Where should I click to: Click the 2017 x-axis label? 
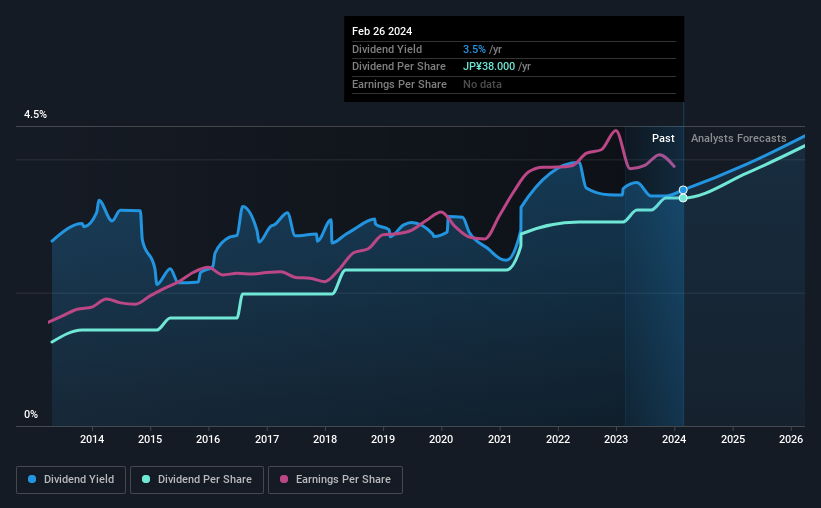click(267, 439)
